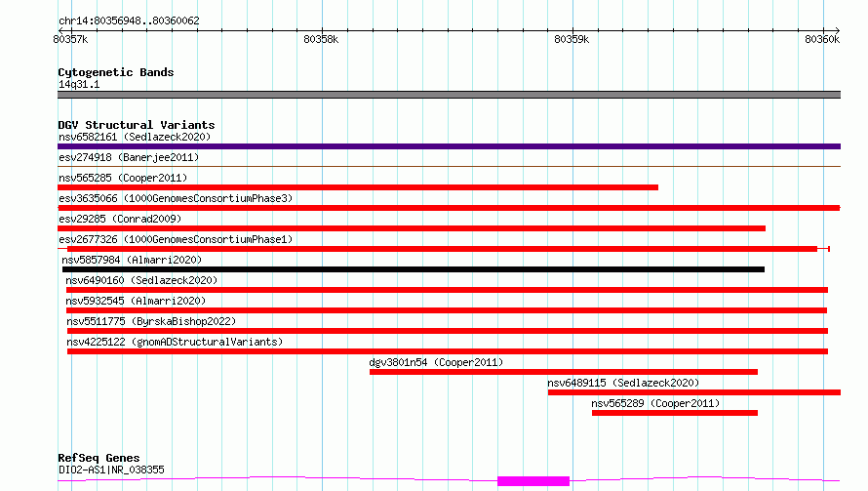Select the black nsv5857984 variant bar
868x491 pixels.
click(x=414, y=269)
